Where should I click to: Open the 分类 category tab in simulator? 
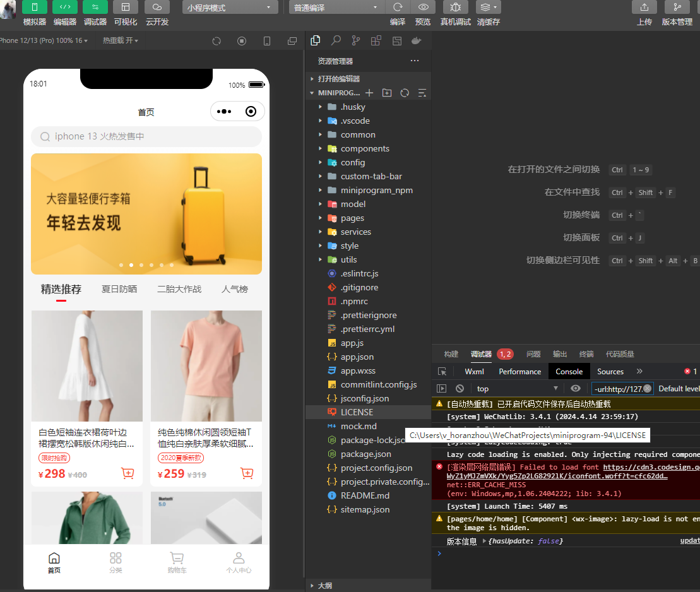pyautogui.click(x=116, y=562)
